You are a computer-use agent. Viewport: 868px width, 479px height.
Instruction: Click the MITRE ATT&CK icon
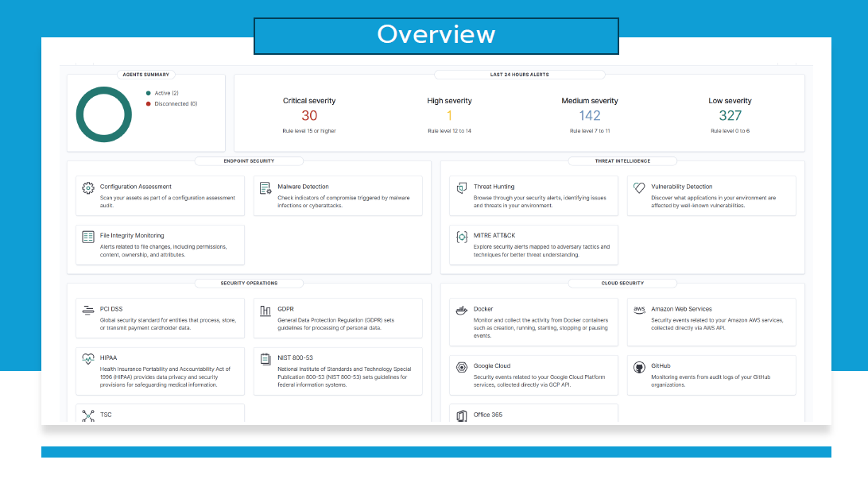(462, 237)
